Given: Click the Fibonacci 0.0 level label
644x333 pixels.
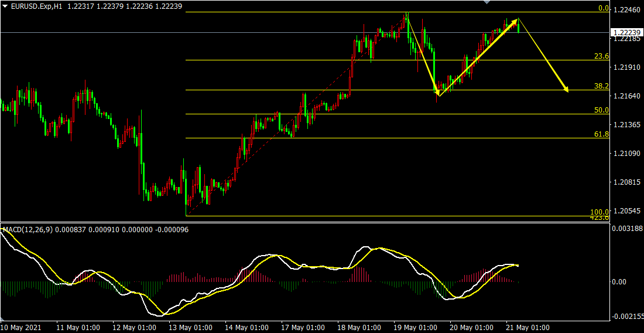Looking at the screenshot, I should point(604,8).
